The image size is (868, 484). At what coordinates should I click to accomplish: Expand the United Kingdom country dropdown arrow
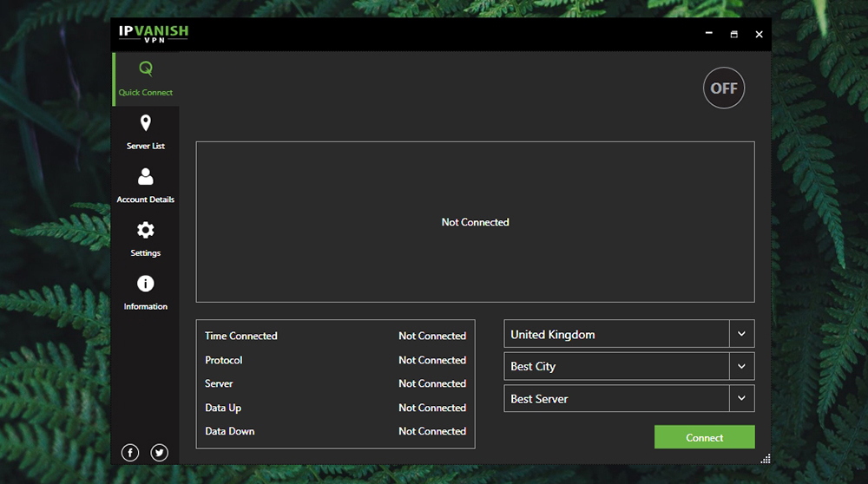coord(742,334)
